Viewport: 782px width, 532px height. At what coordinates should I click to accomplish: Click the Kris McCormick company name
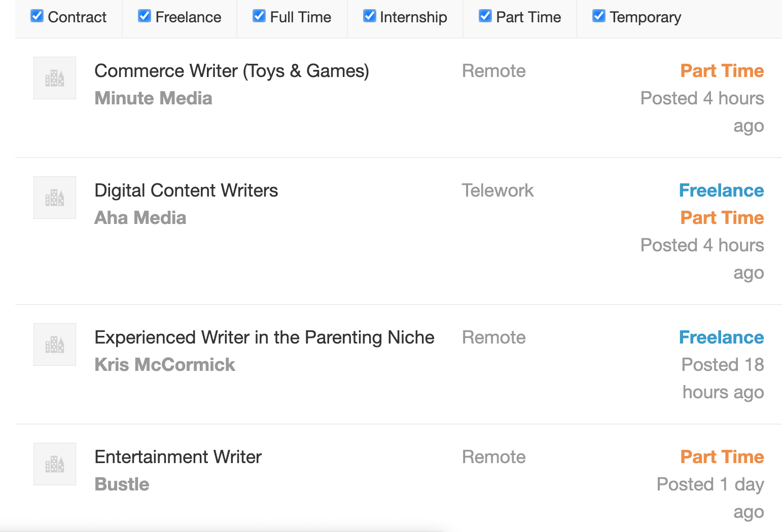pyautogui.click(x=165, y=365)
